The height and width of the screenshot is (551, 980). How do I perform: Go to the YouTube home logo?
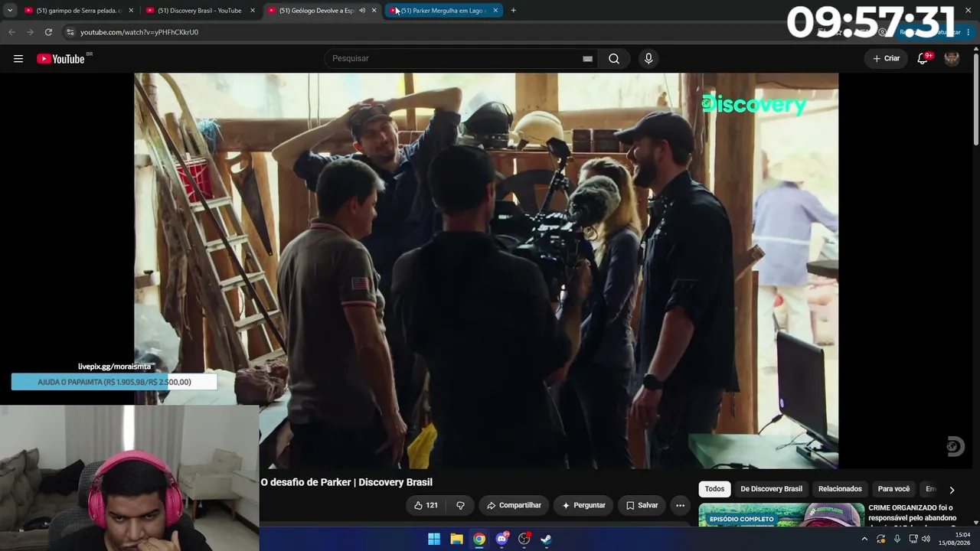[x=61, y=59]
